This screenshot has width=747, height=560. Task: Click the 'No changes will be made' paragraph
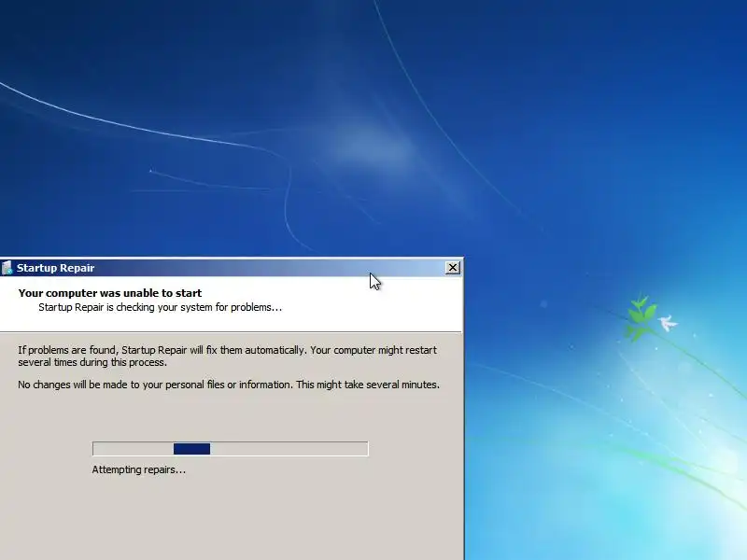pos(229,385)
